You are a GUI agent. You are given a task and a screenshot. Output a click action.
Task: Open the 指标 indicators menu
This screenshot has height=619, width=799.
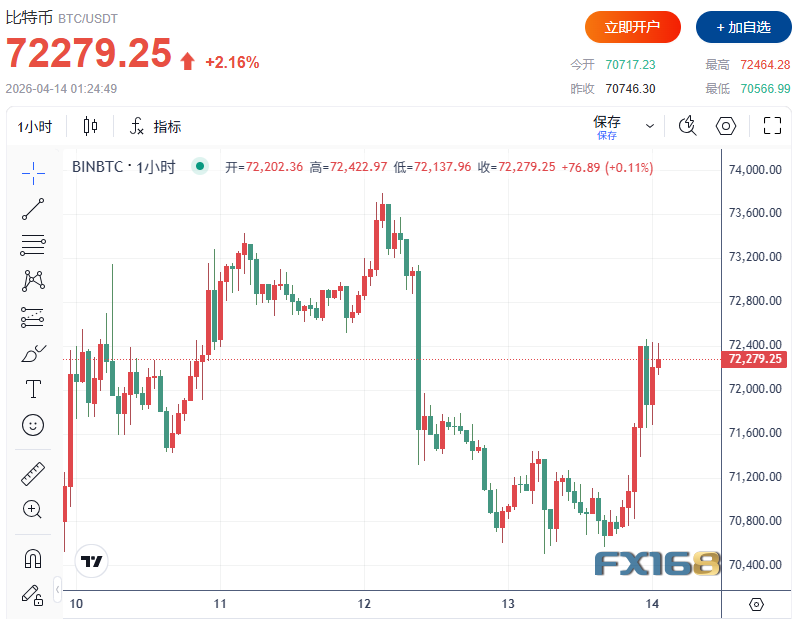pos(155,126)
